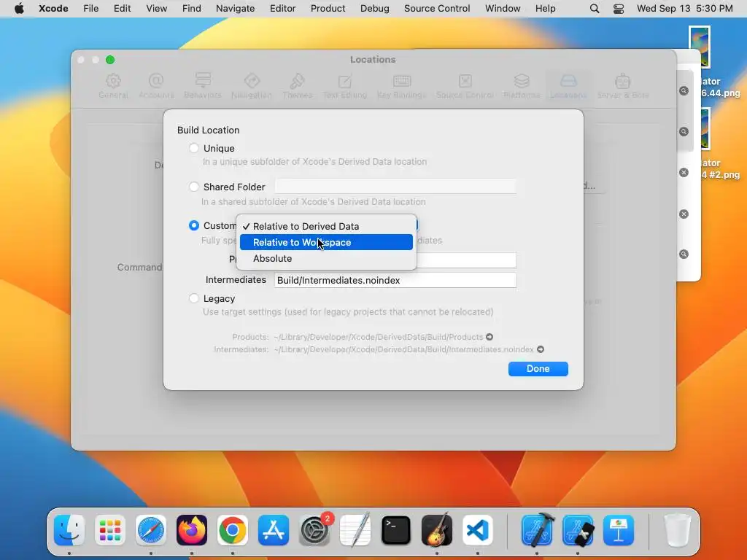
Task: Select the Unique build location radio button
Action: click(x=194, y=148)
